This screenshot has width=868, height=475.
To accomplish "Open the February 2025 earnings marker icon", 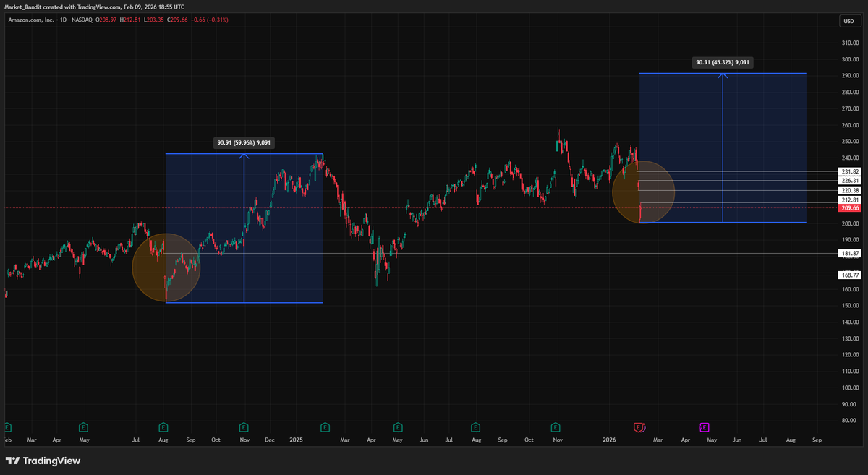I will click(x=323, y=427).
